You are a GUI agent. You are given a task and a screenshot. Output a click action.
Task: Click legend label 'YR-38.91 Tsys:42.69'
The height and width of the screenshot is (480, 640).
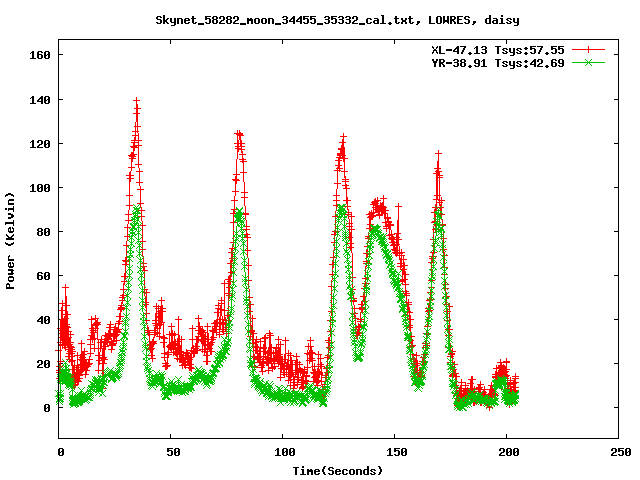498,63
